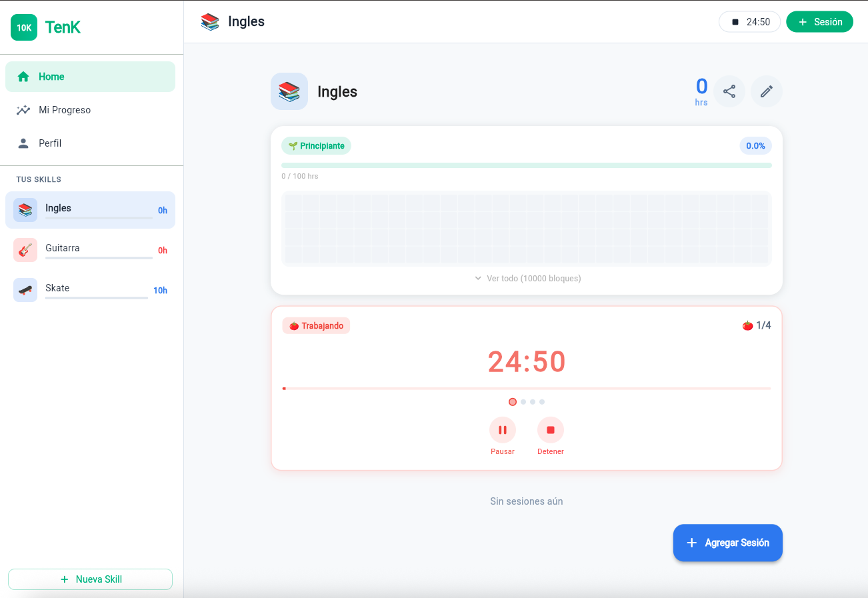Select the first Pomodoro dot indicator
Image resolution: width=868 pixels, height=598 pixels.
(513, 401)
